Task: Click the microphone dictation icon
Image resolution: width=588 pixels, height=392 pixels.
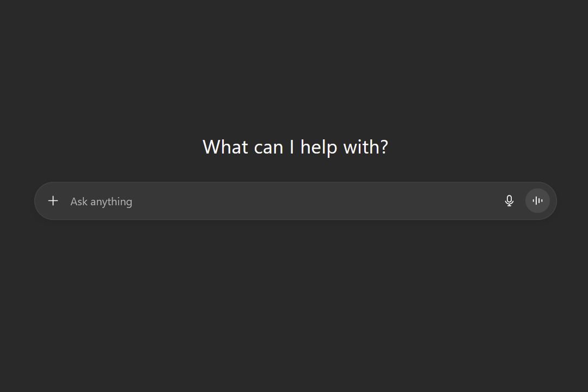Action: coord(509,201)
